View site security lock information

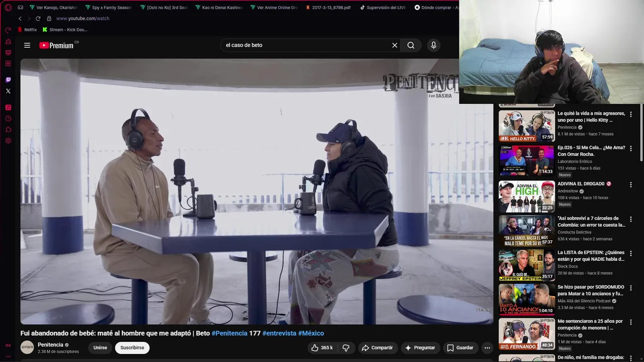click(49, 19)
